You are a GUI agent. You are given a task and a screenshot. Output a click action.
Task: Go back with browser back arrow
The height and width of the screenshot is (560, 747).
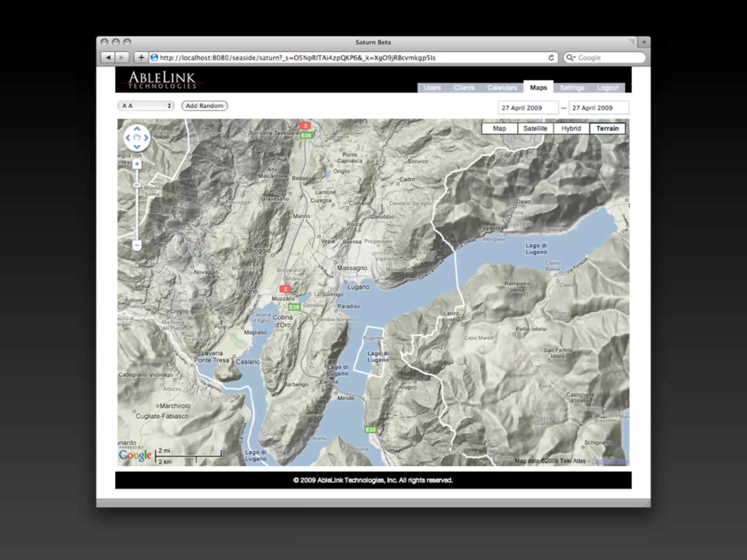point(108,58)
